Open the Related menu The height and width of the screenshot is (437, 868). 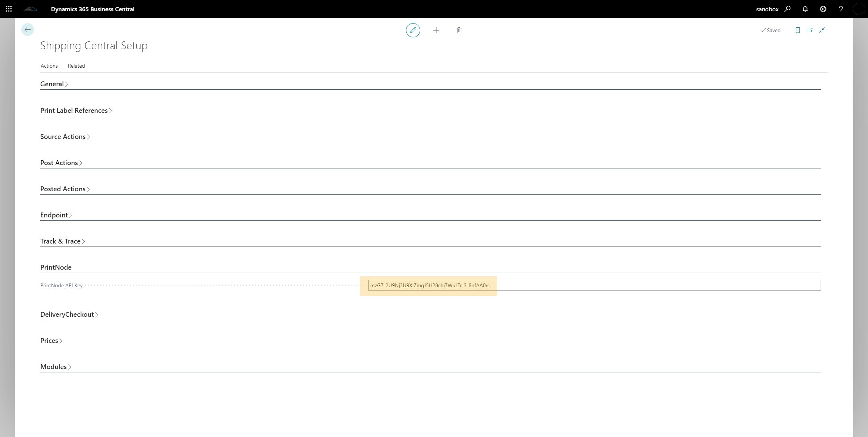[76, 66]
